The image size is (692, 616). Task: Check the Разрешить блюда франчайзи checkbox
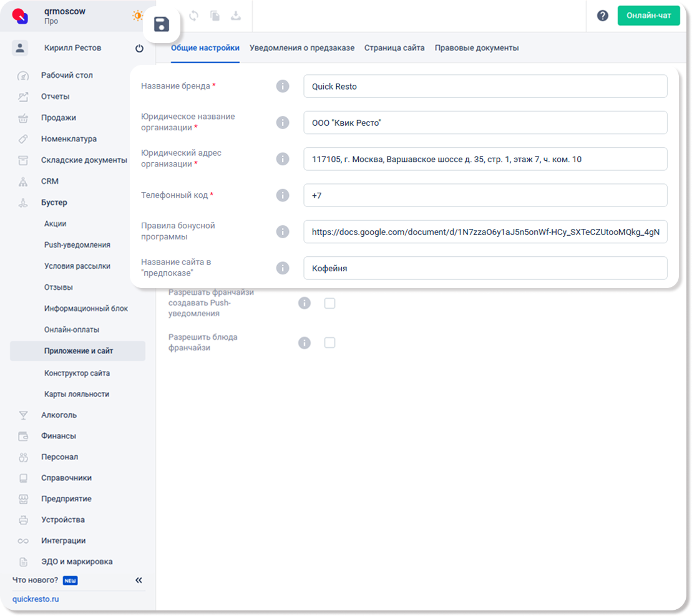[329, 342]
